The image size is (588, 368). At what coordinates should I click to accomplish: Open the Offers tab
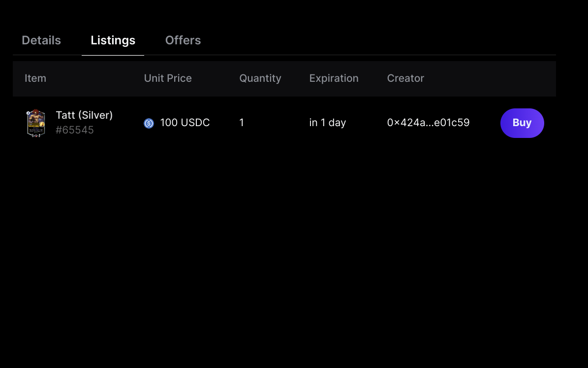point(183,40)
